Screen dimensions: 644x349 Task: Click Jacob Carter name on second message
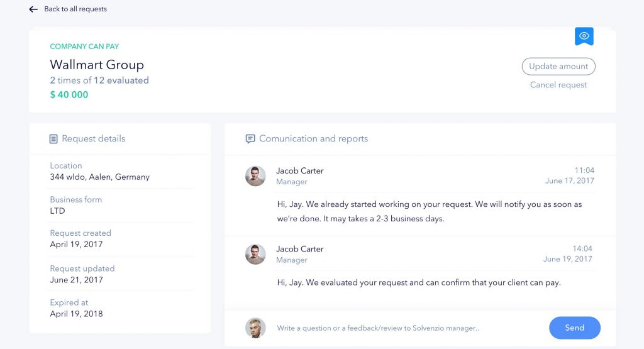[x=300, y=249]
